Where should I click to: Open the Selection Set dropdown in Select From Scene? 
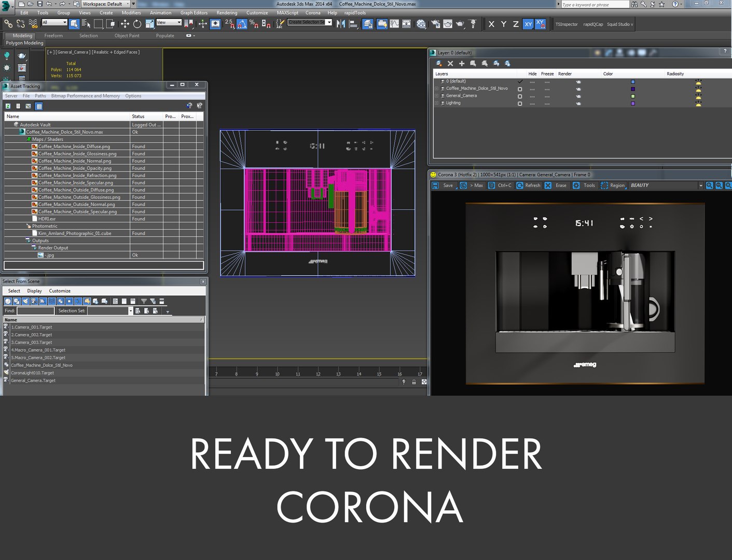(131, 311)
